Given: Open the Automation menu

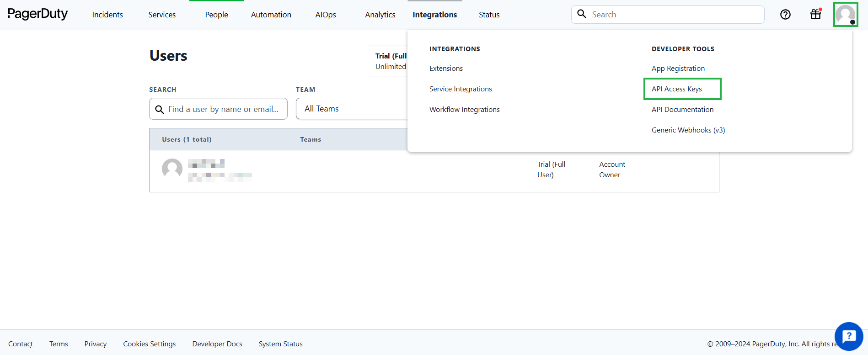Looking at the screenshot, I should (x=271, y=15).
